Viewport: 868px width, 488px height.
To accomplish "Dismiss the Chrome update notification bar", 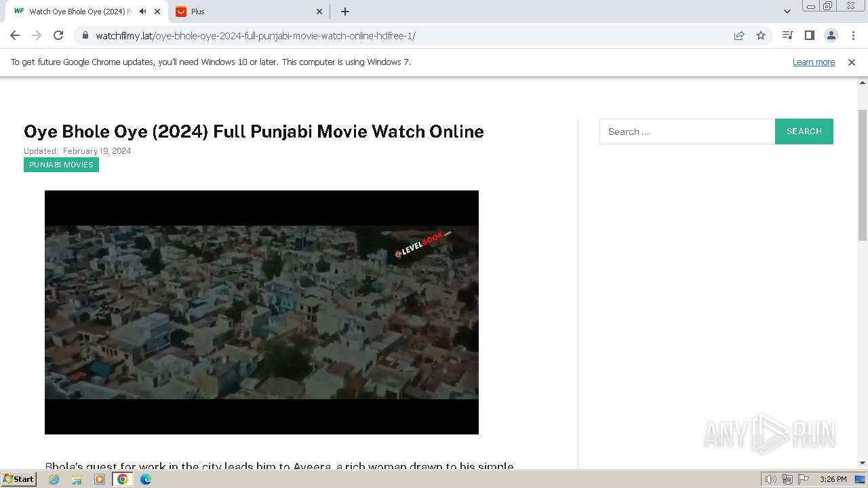I will (851, 62).
